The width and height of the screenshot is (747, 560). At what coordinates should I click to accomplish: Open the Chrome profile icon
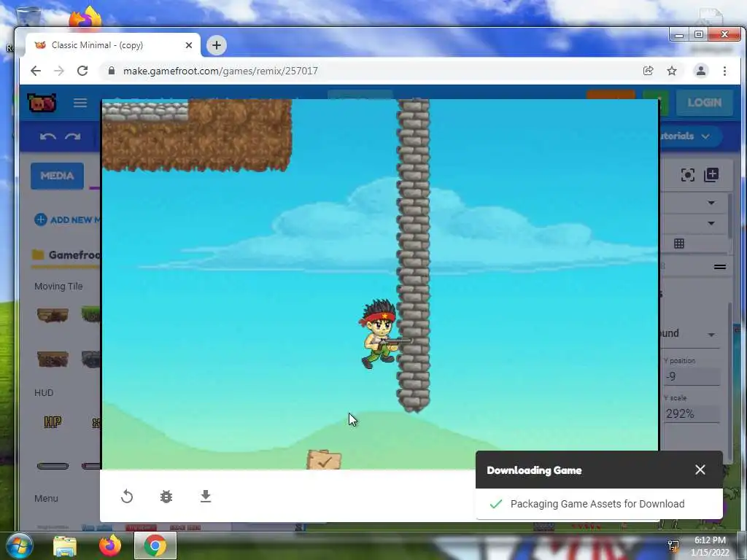(x=701, y=71)
